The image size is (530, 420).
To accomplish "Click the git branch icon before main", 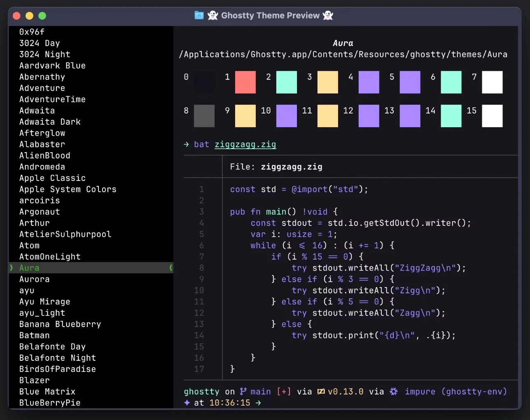I will (243, 391).
